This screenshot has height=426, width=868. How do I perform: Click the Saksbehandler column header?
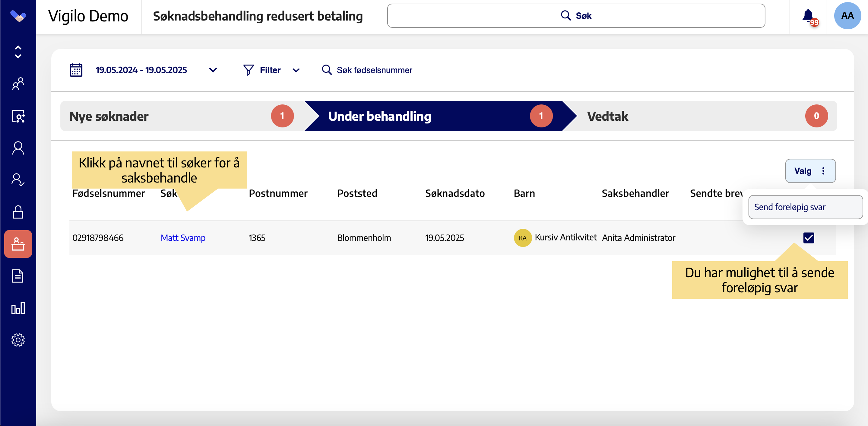(635, 193)
